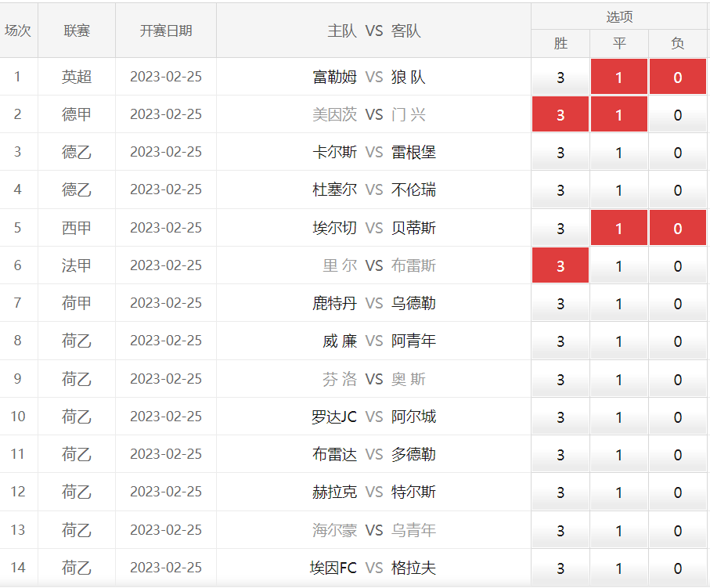This screenshot has height=588, width=710.
Task: Select draw (1) for 芬洛 vs 奥斯
Action: (x=619, y=379)
